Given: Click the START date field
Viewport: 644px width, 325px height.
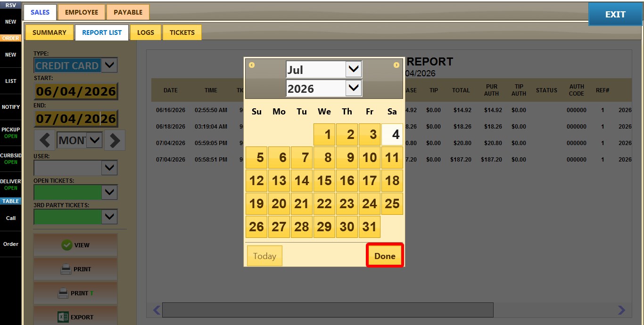Looking at the screenshot, I should (x=76, y=91).
